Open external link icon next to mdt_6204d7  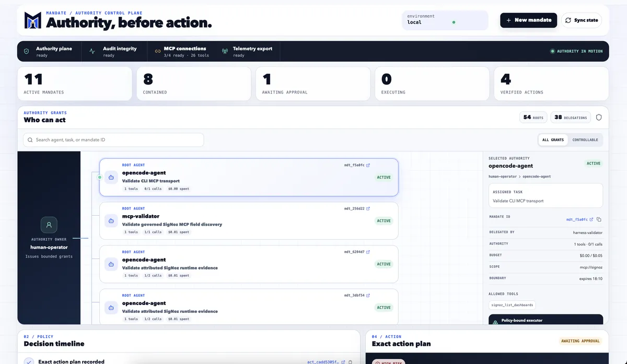[x=368, y=252]
